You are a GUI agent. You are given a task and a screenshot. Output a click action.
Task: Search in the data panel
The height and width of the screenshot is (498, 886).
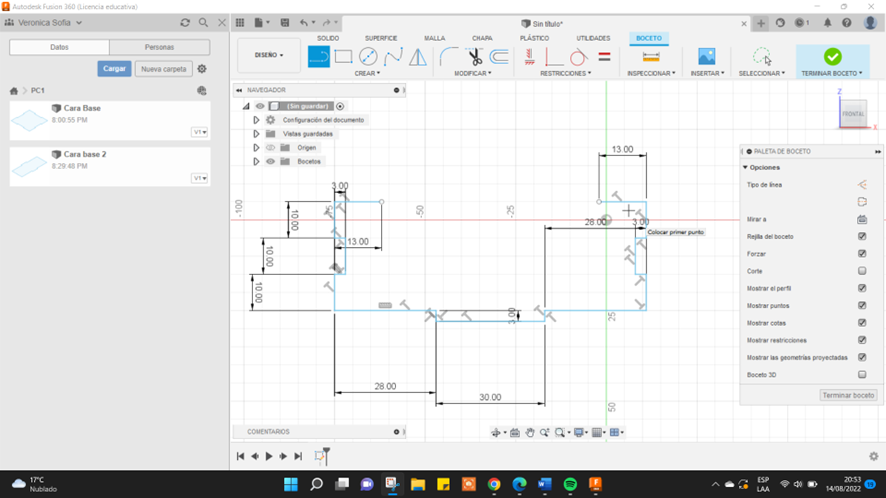pyautogui.click(x=203, y=23)
